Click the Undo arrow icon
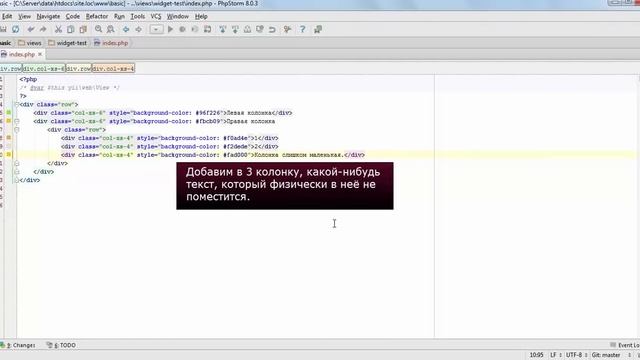This screenshot has width=640, height=360. click(x=31, y=29)
